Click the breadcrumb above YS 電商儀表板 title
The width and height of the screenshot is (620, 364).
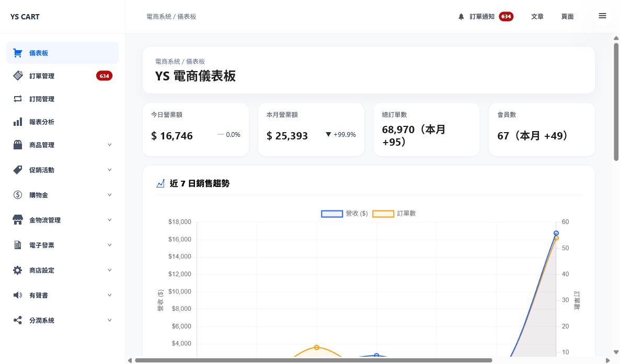[180, 61]
